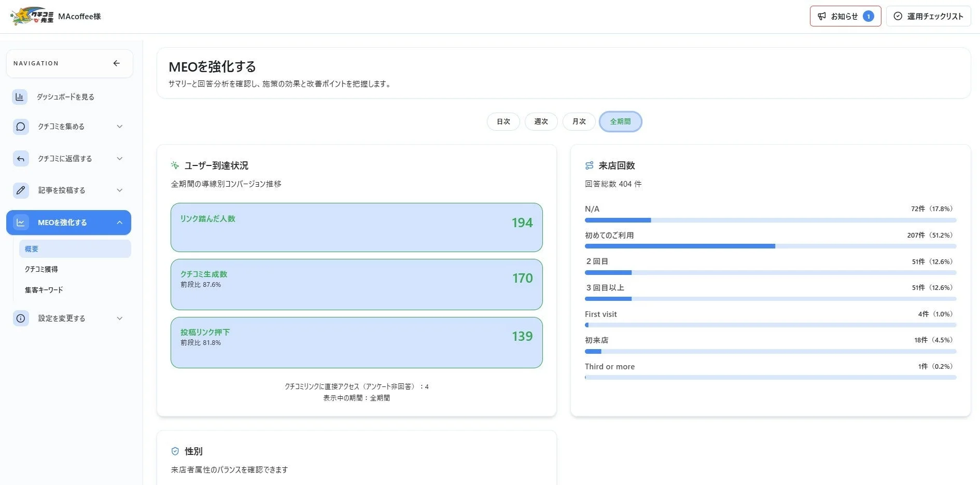Image resolution: width=980 pixels, height=485 pixels.
Task: Collapse navigation with the back arrow
Action: coord(117,63)
